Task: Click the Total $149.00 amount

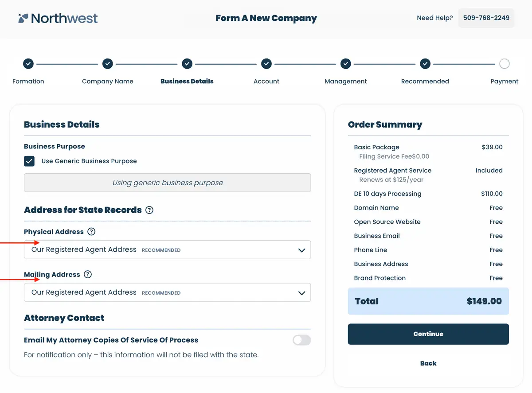Action: (x=484, y=301)
